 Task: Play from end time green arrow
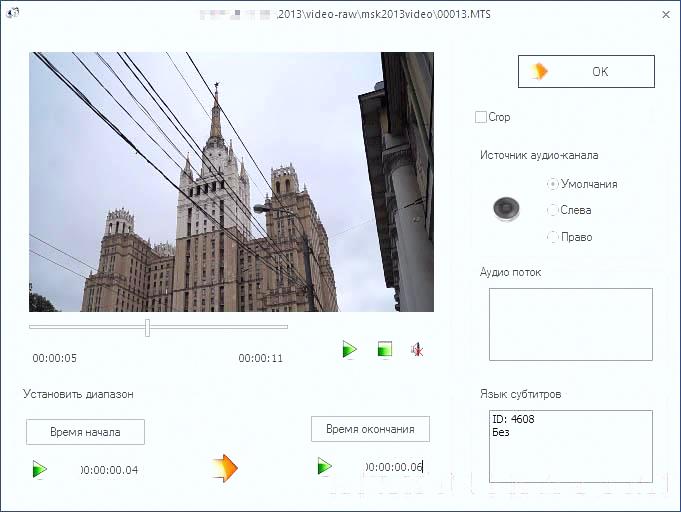[324, 466]
